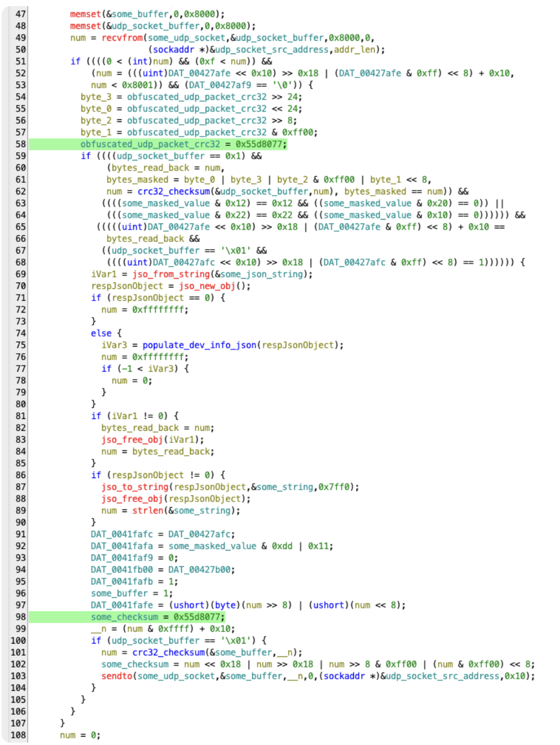
Task: Select the 0x55d8077 constant on line 98
Action: (199, 617)
